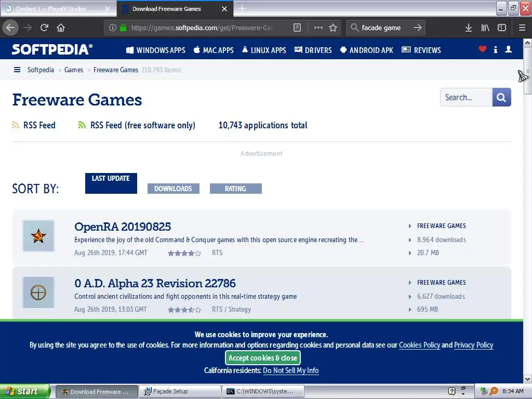Open Linux Apps section
Image resolution: width=532 pixels, height=399 pixels.
[x=264, y=50]
